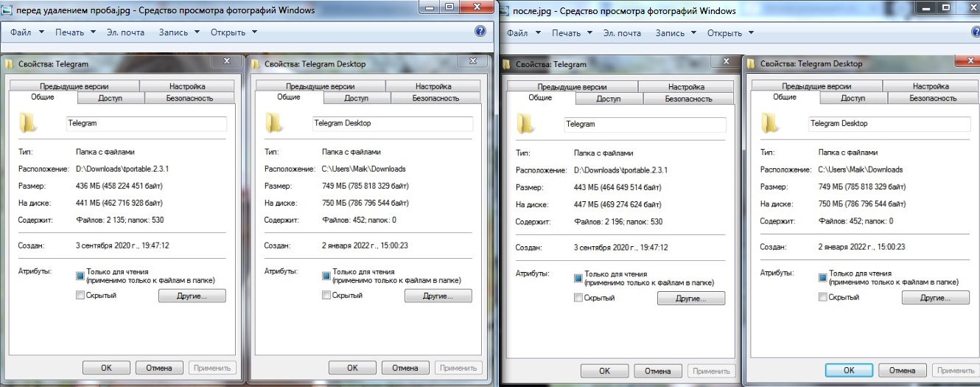Viewport: 980px width, 387px height.
Task: Toggle Скрытый in Telegram Desktop dialog, перед удалением
Action: pos(326,296)
